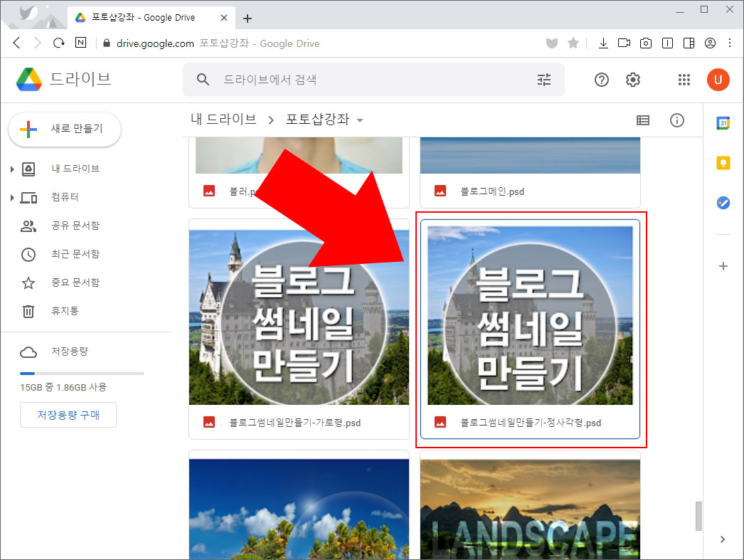Open browser three-dot menu
The width and height of the screenshot is (744, 560).
[730, 43]
